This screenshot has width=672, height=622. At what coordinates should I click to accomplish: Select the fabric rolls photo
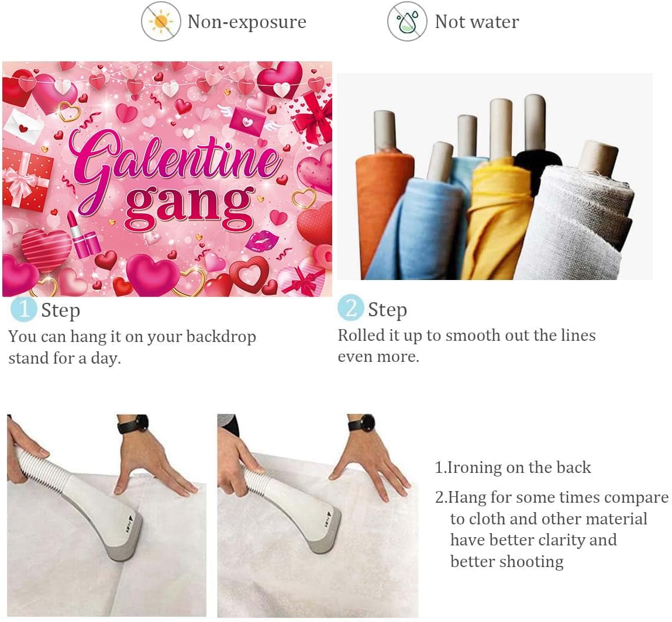pyautogui.click(x=495, y=177)
